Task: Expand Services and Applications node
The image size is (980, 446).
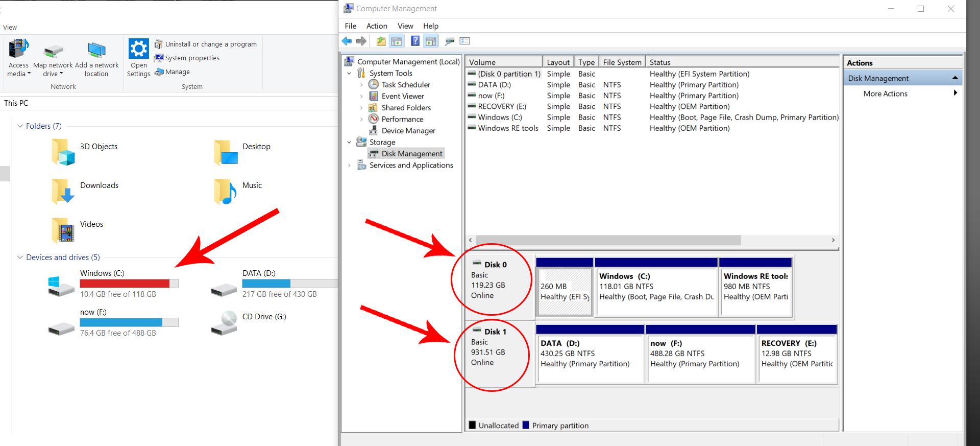Action: coord(349,166)
